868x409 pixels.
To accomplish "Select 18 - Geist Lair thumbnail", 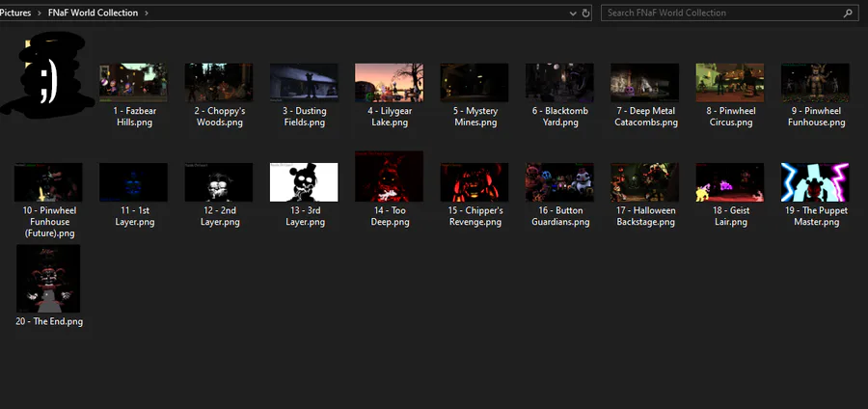I will pos(730,182).
